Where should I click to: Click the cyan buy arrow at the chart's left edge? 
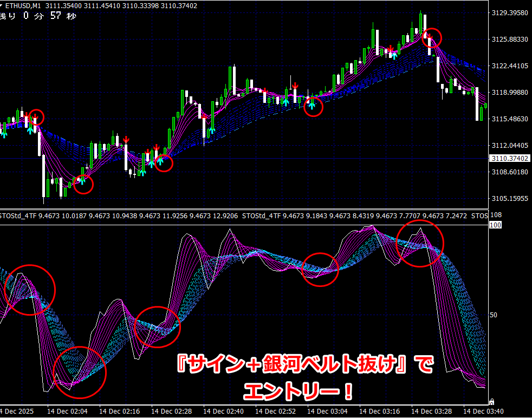4,133
